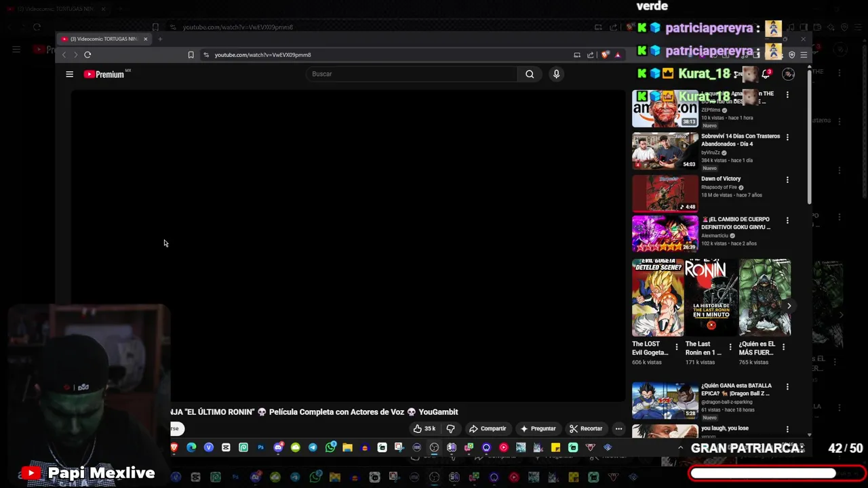The width and height of the screenshot is (868, 488).
Task: Open the Brave browser hamburger menu
Action: (x=804, y=55)
